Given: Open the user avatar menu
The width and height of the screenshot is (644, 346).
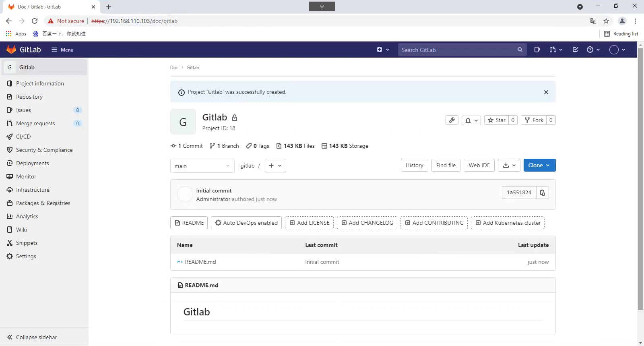Looking at the screenshot, I should pyautogui.click(x=617, y=50).
